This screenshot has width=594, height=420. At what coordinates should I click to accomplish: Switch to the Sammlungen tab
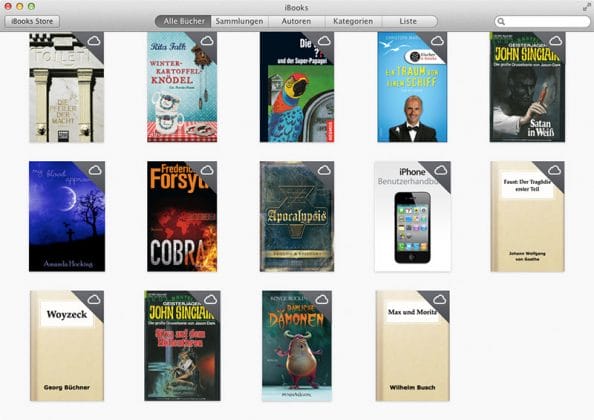(239, 21)
